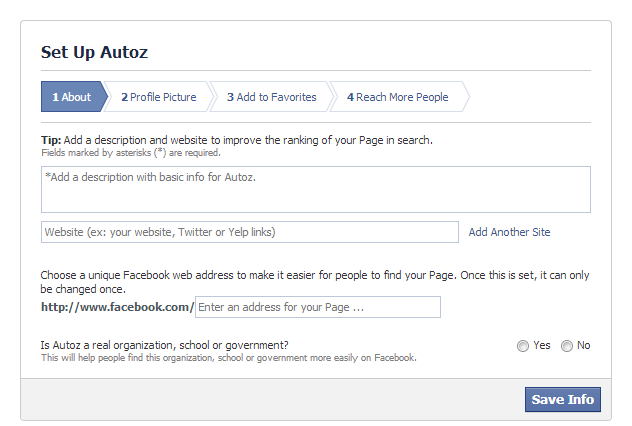
Task: Focus the Website input field
Action: coord(250,232)
